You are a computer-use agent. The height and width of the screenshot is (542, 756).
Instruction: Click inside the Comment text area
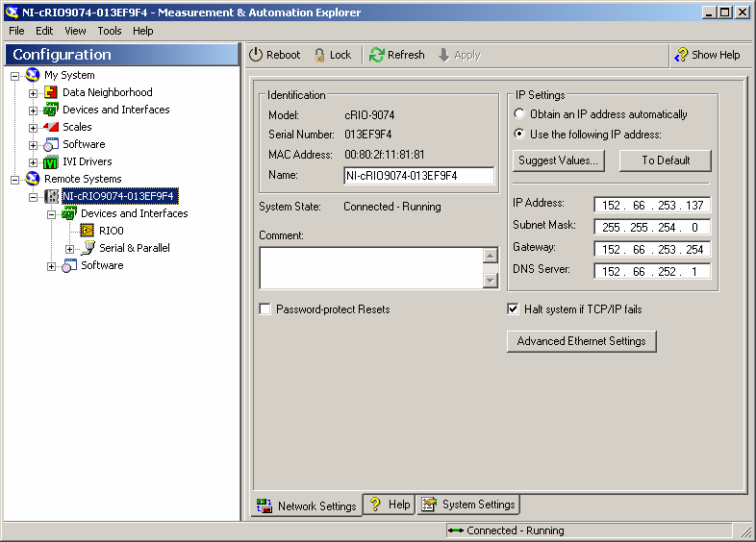371,268
